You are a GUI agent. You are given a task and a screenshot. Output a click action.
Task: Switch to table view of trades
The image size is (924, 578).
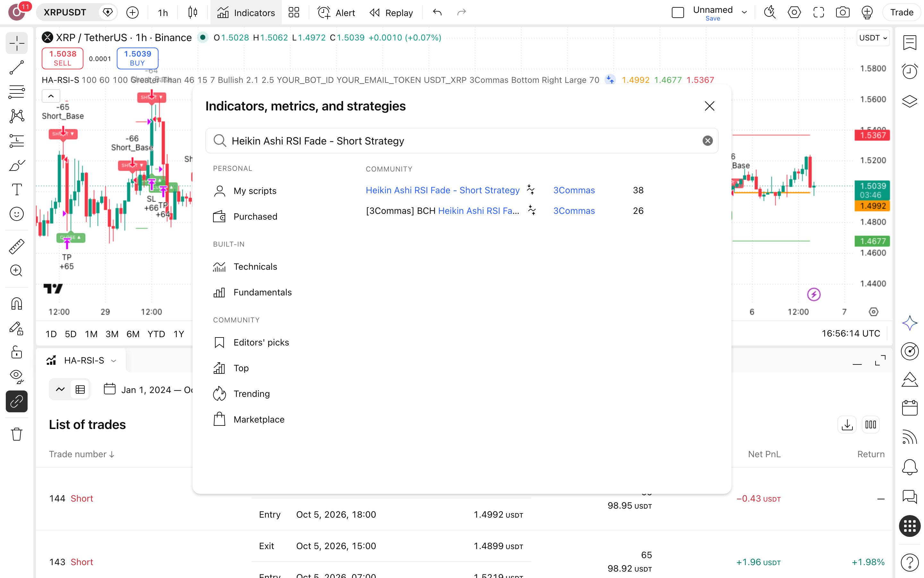[x=80, y=390]
